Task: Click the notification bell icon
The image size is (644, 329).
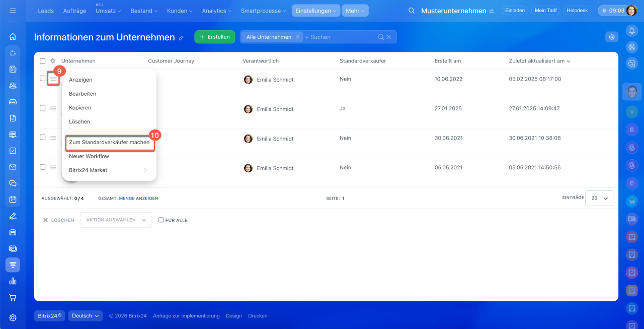Action: [632, 31]
